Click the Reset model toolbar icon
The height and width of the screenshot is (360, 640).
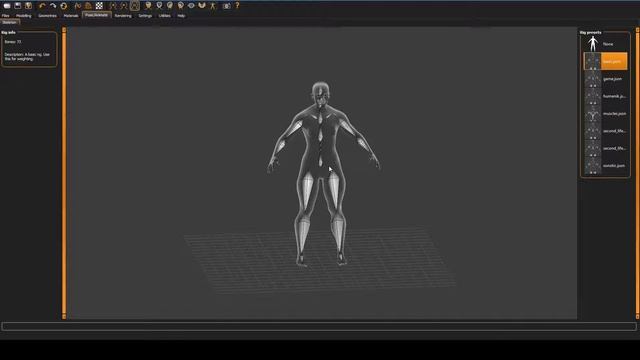coord(64,6)
